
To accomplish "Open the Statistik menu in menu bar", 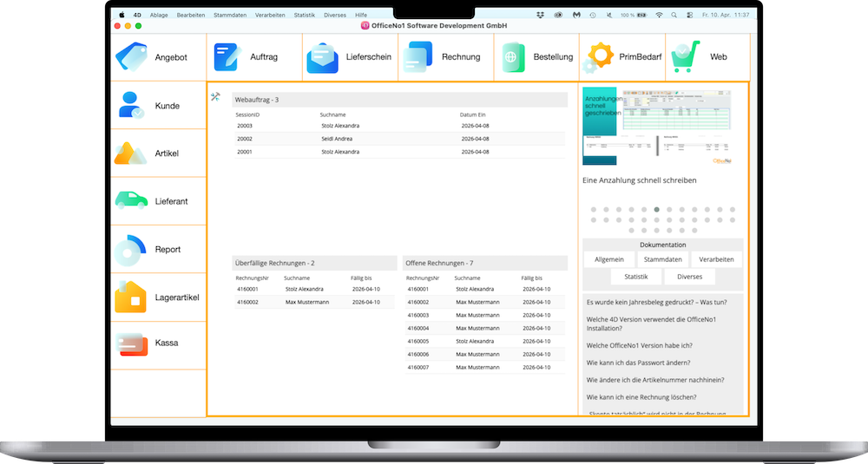I will [305, 15].
